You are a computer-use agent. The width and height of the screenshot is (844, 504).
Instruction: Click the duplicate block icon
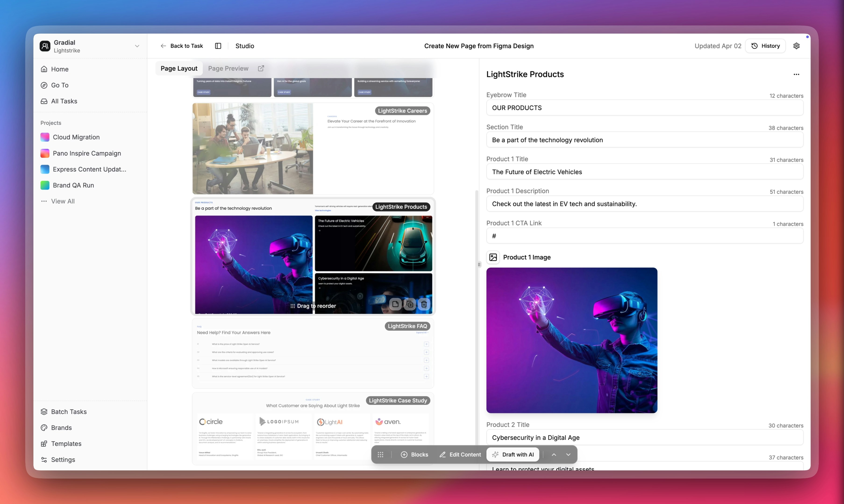click(x=410, y=304)
